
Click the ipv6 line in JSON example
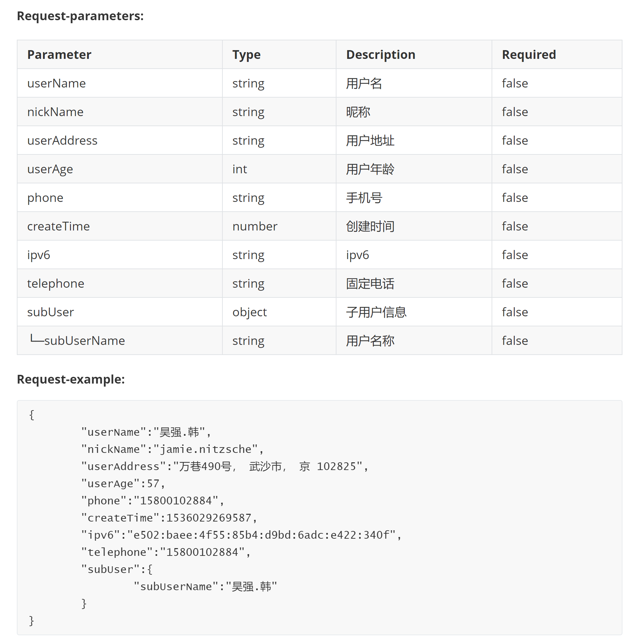point(241,535)
